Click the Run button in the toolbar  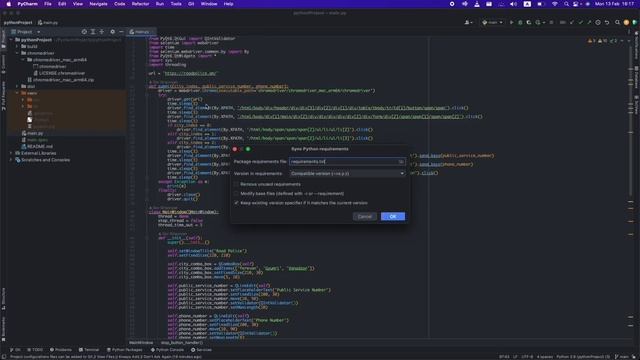coord(511,22)
